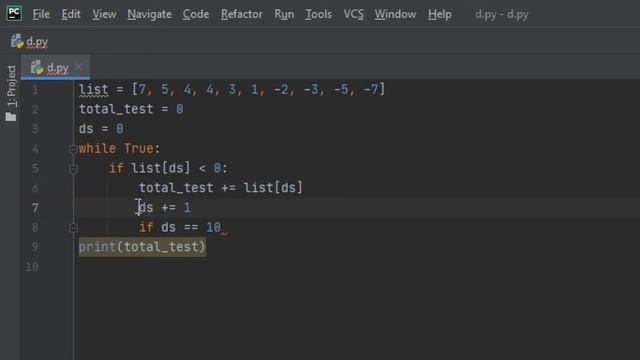This screenshot has width=640, height=360.
Task: Open the VCS menu
Action: [x=353, y=14]
